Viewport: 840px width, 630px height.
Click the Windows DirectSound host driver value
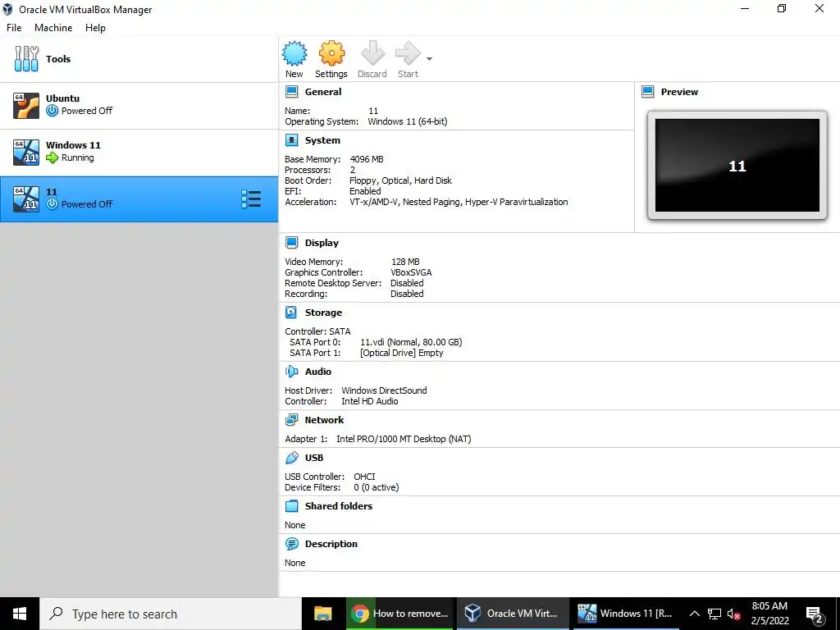tap(384, 390)
